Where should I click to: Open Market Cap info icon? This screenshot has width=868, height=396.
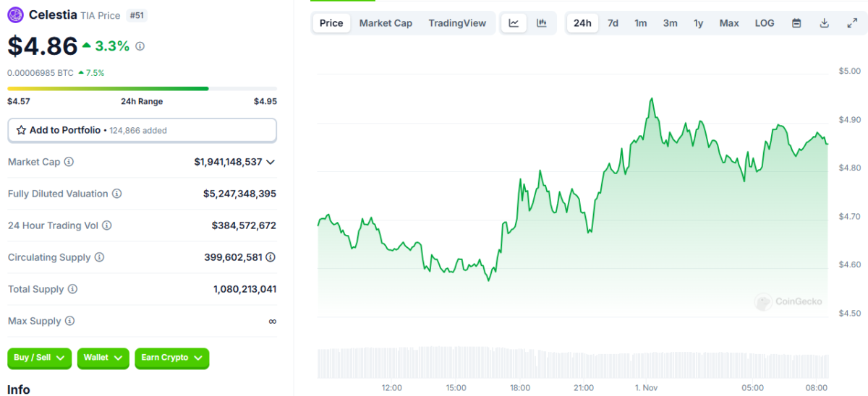[x=69, y=162]
